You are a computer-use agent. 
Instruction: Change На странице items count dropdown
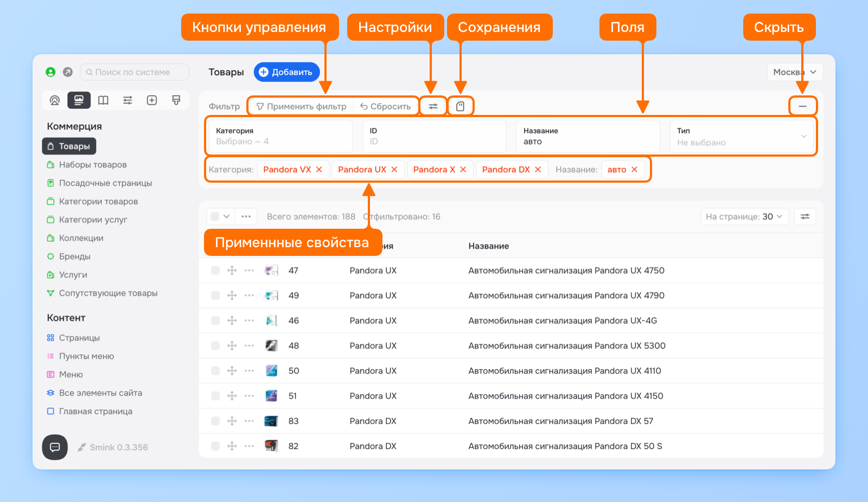click(x=744, y=216)
